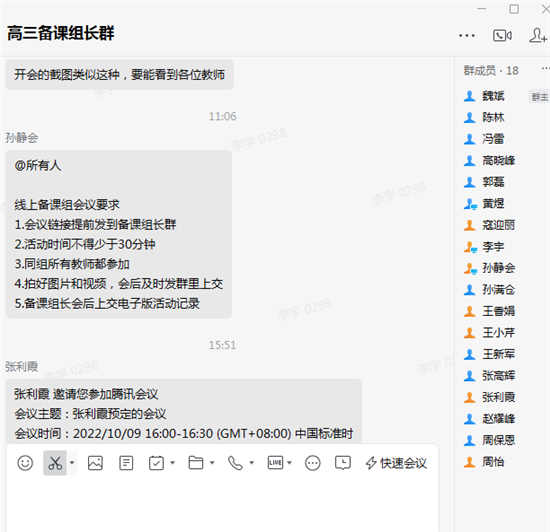
Task: Select the scissors screenshot tool
Action: [x=55, y=463]
